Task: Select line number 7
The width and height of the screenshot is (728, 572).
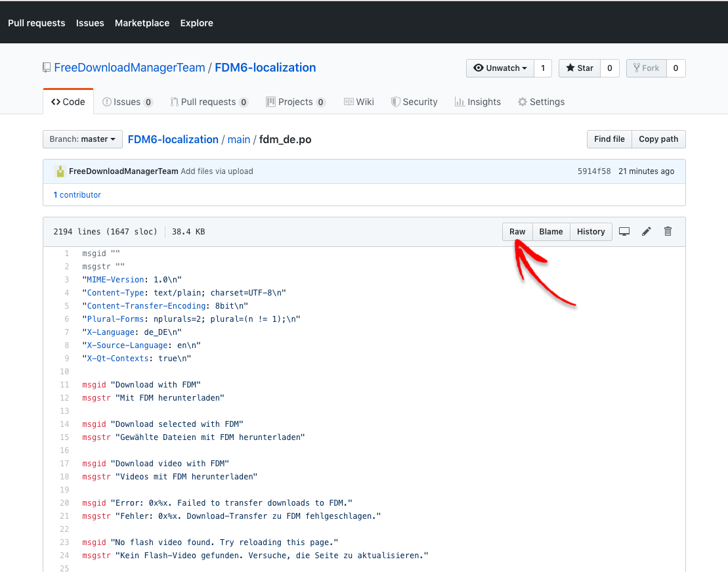Action: [x=67, y=332]
